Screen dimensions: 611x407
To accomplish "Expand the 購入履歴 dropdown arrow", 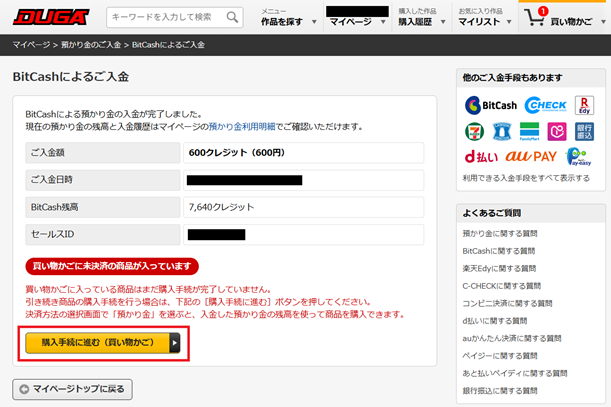I will point(443,22).
